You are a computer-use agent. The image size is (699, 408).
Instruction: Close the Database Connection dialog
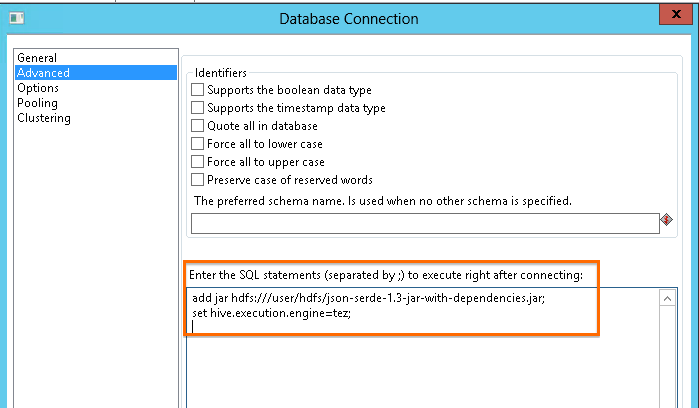click(x=676, y=14)
